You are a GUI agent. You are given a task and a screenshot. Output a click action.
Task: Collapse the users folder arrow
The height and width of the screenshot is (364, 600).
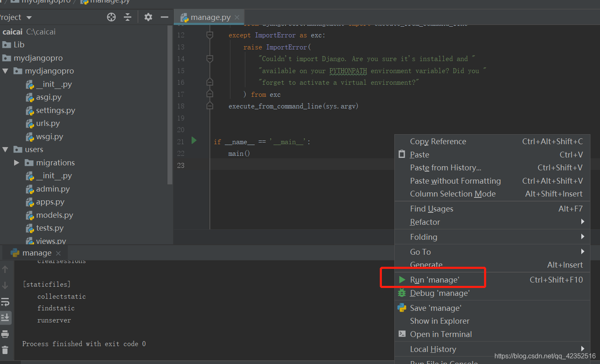point(5,150)
